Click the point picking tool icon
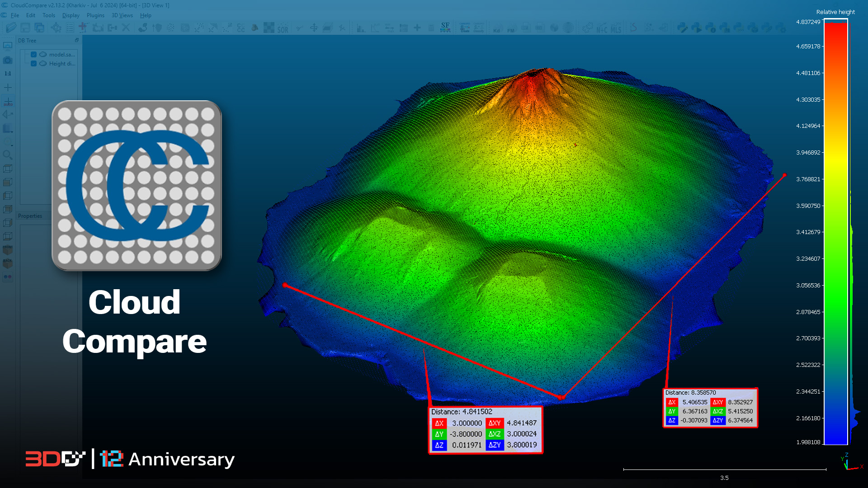The image size is (868, 488). click(56, 28)
